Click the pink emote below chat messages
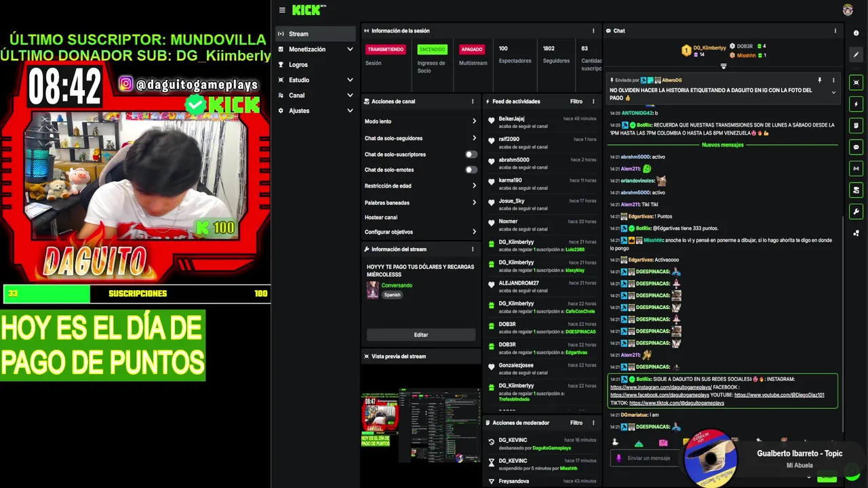 tap(663, 443)
